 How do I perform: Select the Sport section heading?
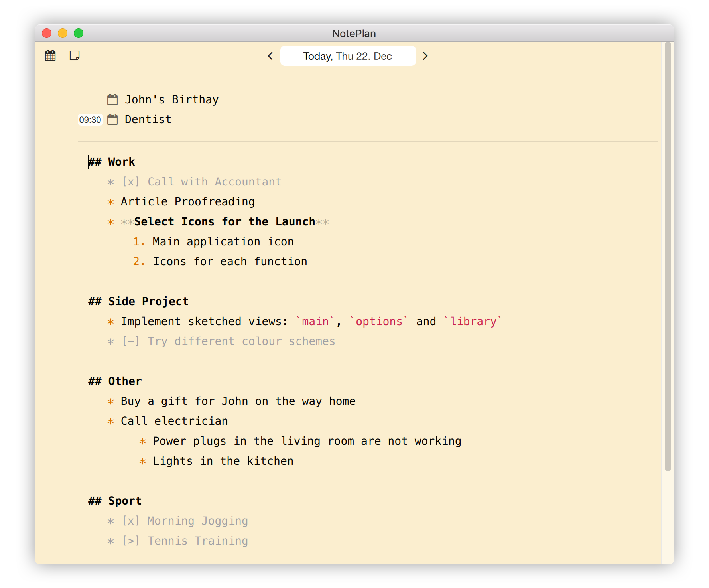(x=114, y=501)
